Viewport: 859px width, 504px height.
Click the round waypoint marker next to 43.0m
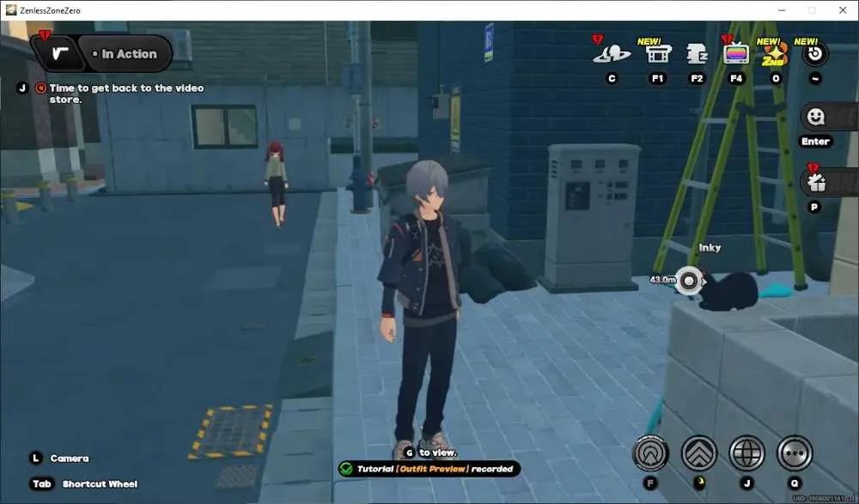pyautogui.click(x=688, y=281)
